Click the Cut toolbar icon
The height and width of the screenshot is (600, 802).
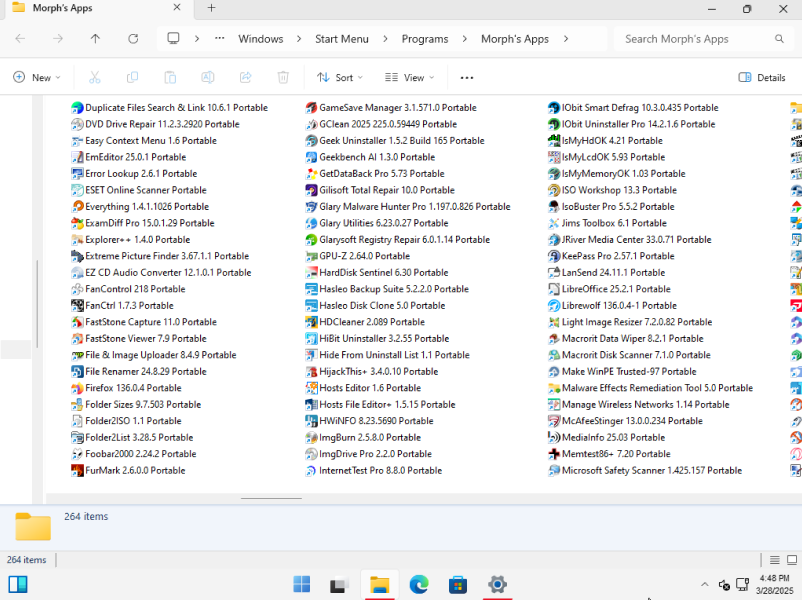pos(95,78)
